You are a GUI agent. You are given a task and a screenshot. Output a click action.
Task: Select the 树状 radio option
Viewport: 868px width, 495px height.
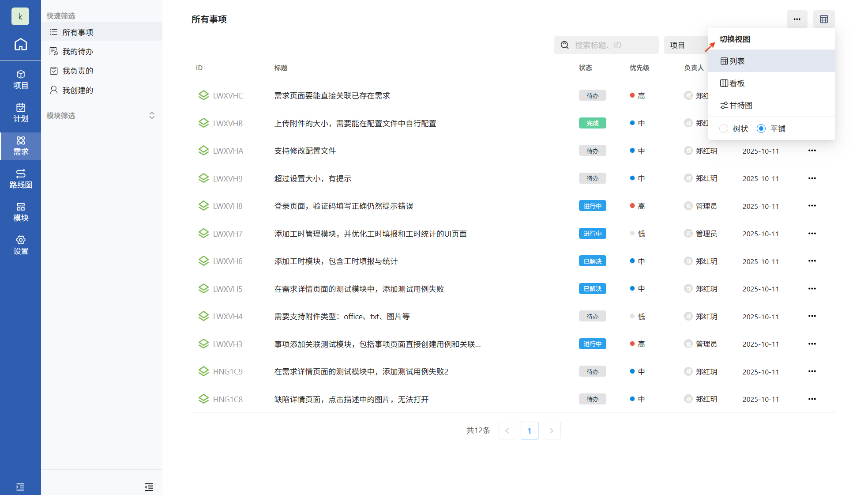(724, 128)
